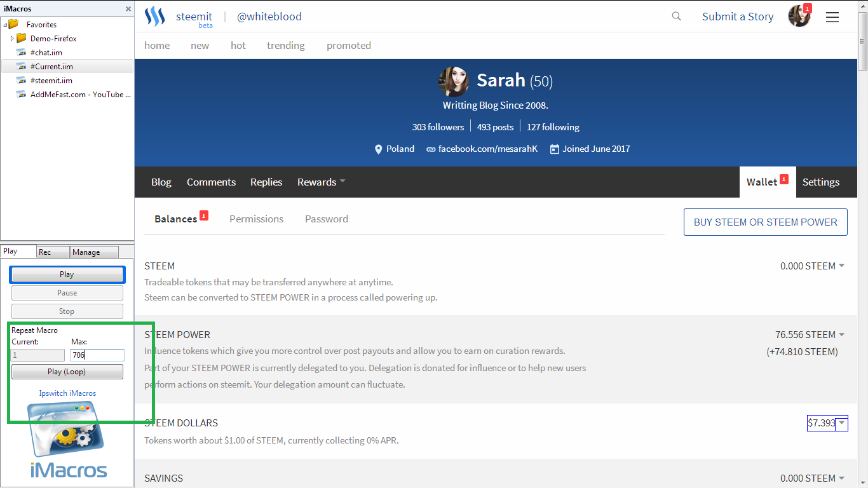Image resolution: width=868 pixels, height=488 pixels.
Task: Click the Max loop count input field
Action: pyautogui.click(x=97, y=355)
